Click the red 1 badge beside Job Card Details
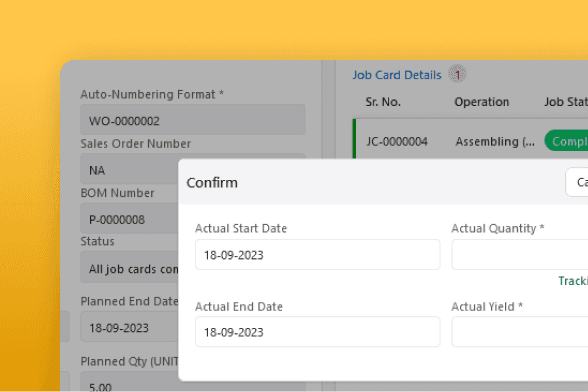This screenshot has height=392, width=588. click(x=457, y=74)
